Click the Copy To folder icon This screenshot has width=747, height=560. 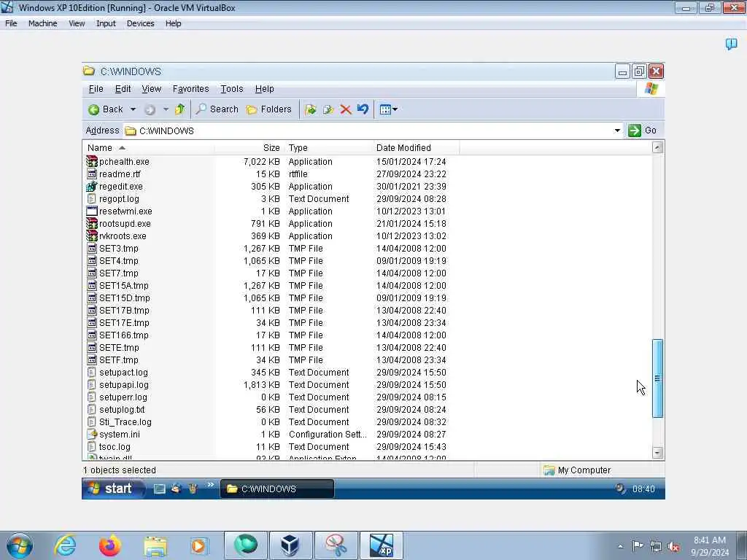[x=328, y=109]
